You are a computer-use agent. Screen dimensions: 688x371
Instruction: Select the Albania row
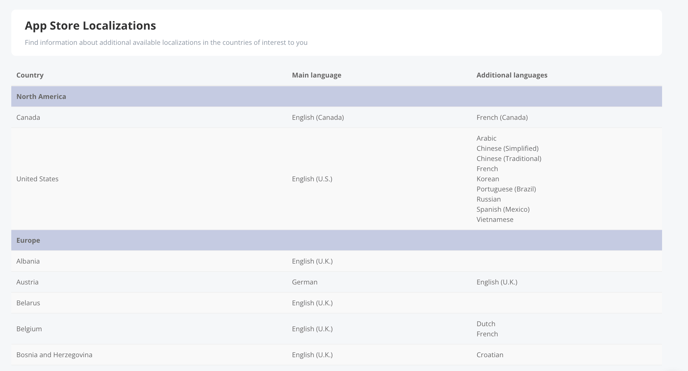[337, 261]
